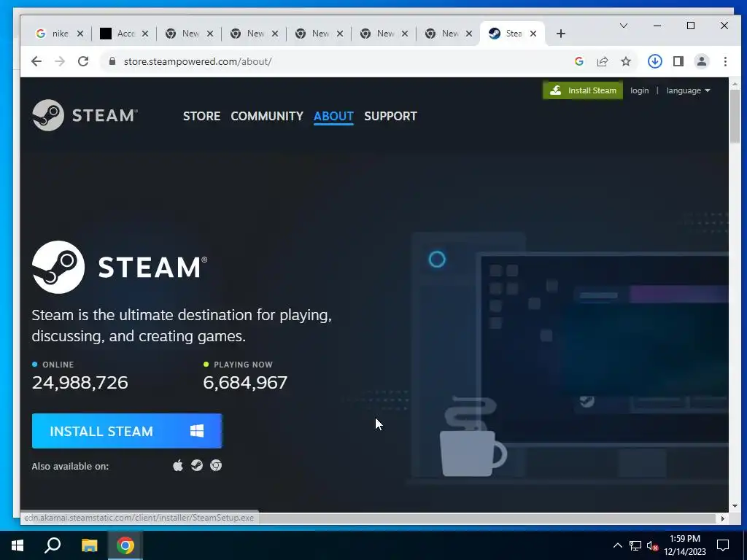Click the ONLINE count 24,988,726
747x560 pixels.
80,382
